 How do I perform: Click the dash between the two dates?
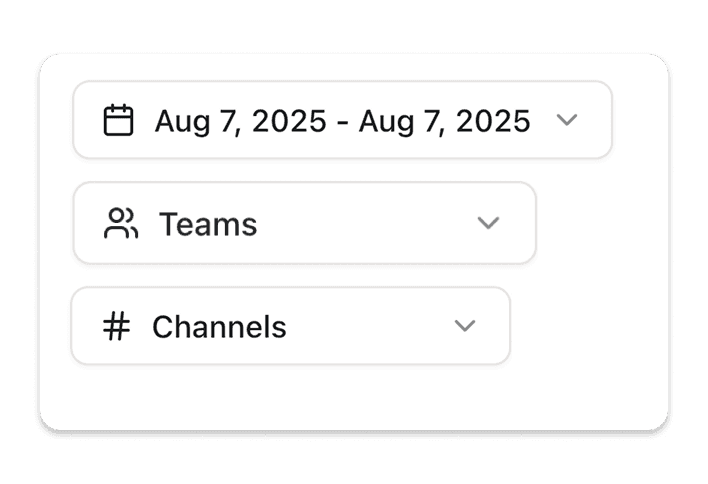(342, 122)
